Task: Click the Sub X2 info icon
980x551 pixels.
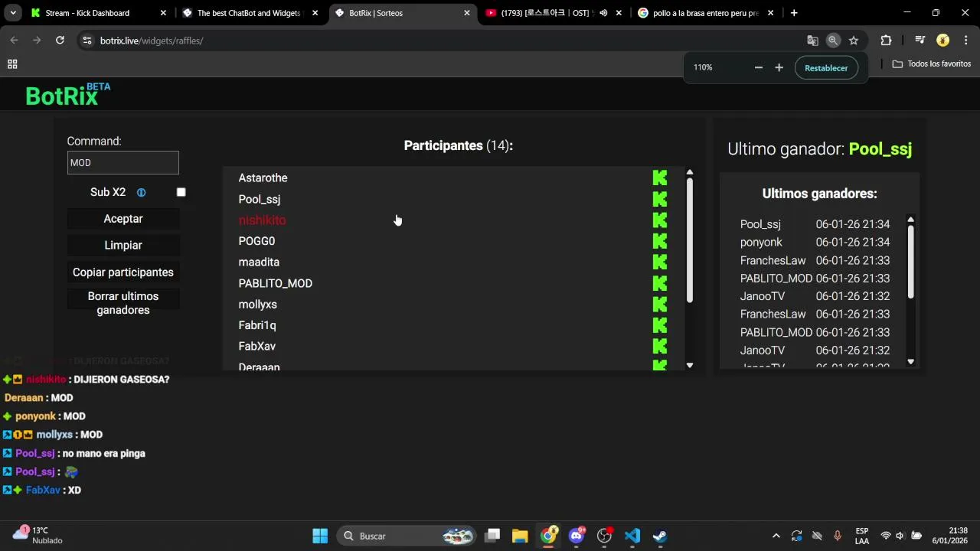Action: point(141,193)
